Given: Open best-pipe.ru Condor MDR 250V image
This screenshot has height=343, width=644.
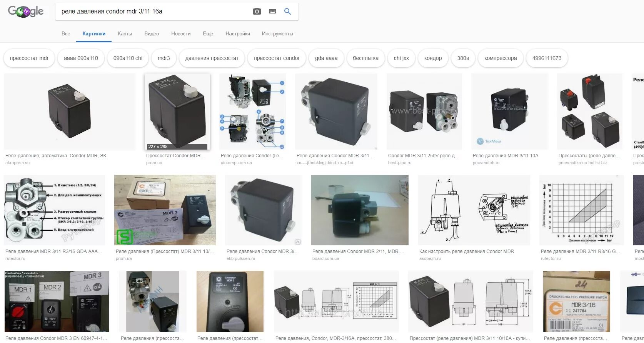Looking at the screenshot, I should click(424, 112).
